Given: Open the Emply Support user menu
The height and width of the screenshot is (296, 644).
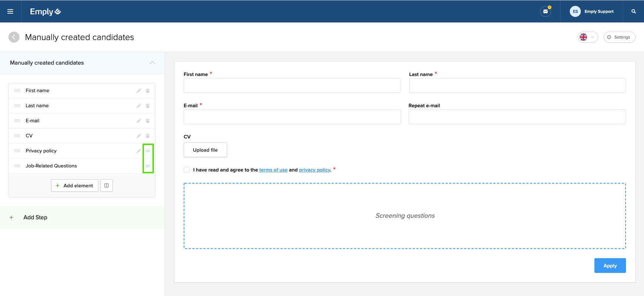Looking at the screenshot, I should coord(592,11).
